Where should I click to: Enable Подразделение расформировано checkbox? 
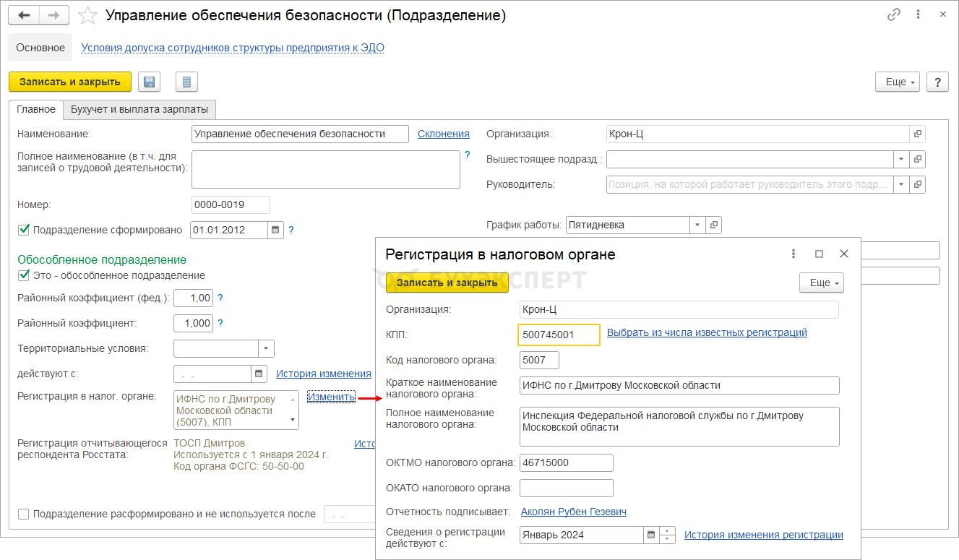click(x=24, y=514)
